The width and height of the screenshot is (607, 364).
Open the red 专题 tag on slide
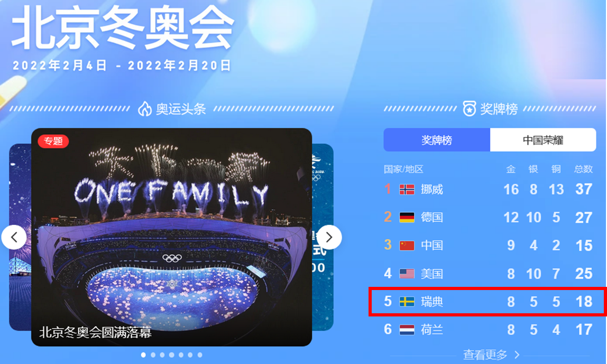coord(53,141)
